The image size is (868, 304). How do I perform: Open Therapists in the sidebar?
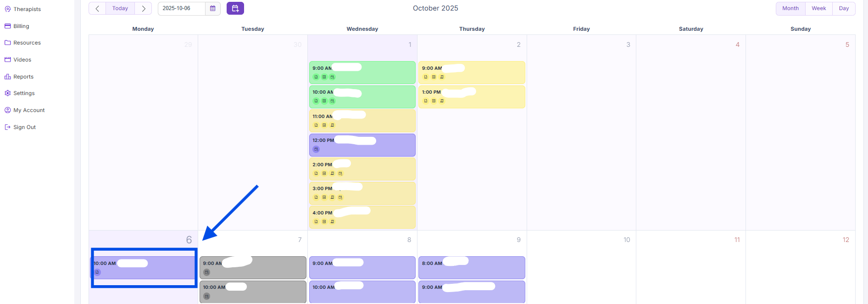coord(27,9)
